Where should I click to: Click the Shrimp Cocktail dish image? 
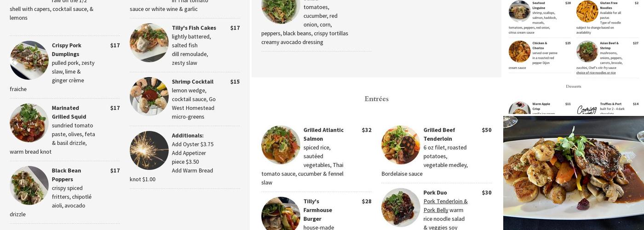click(x=149, y=97)
